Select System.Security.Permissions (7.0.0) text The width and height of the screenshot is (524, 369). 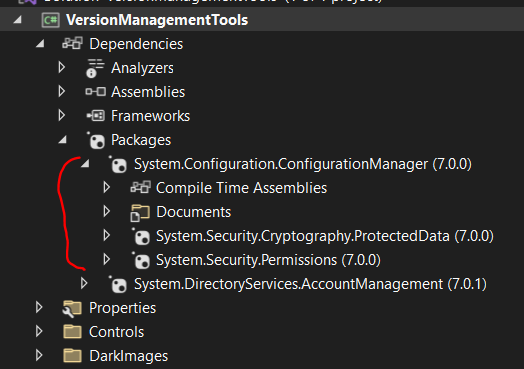tap(268, 260)
